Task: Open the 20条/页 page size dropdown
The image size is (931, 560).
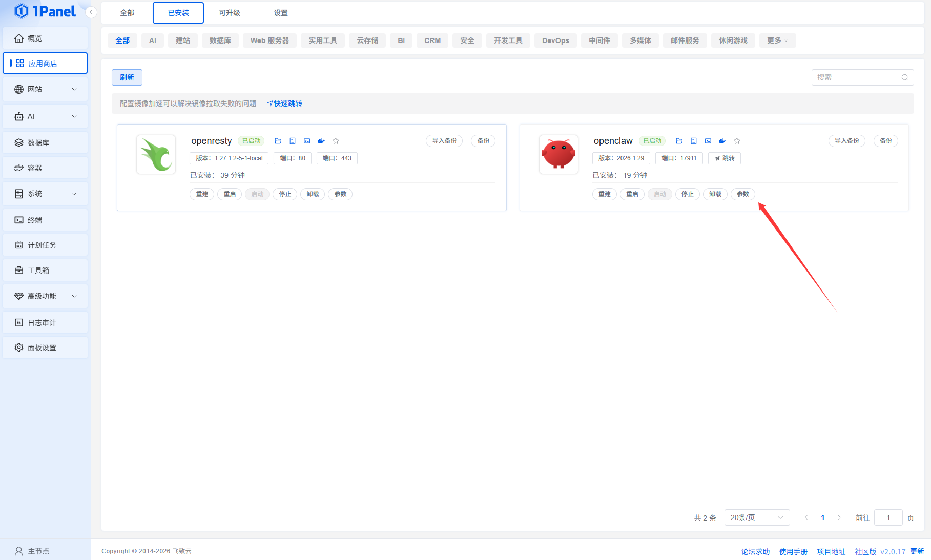Action: coord(756,517)
